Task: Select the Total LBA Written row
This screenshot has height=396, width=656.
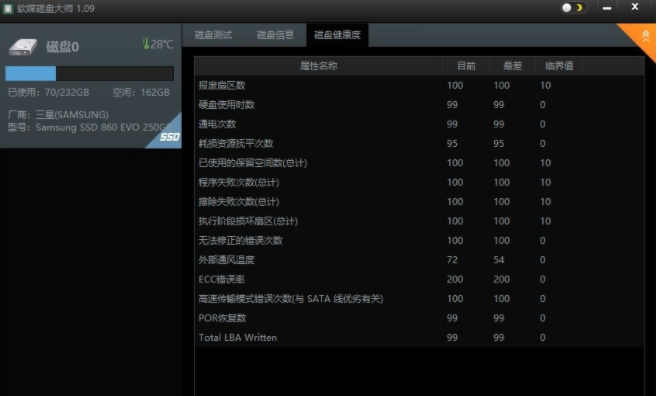Action: (x=419, y=337)
